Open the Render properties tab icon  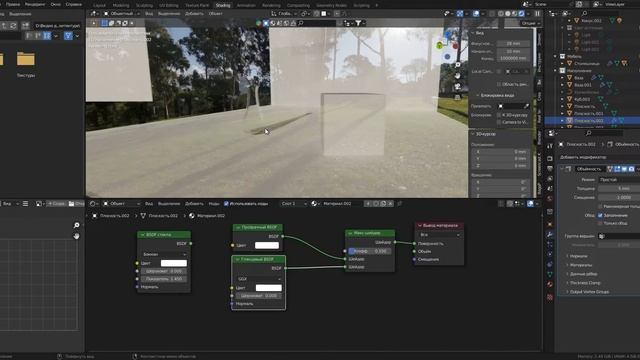click(x=550, y=158)
